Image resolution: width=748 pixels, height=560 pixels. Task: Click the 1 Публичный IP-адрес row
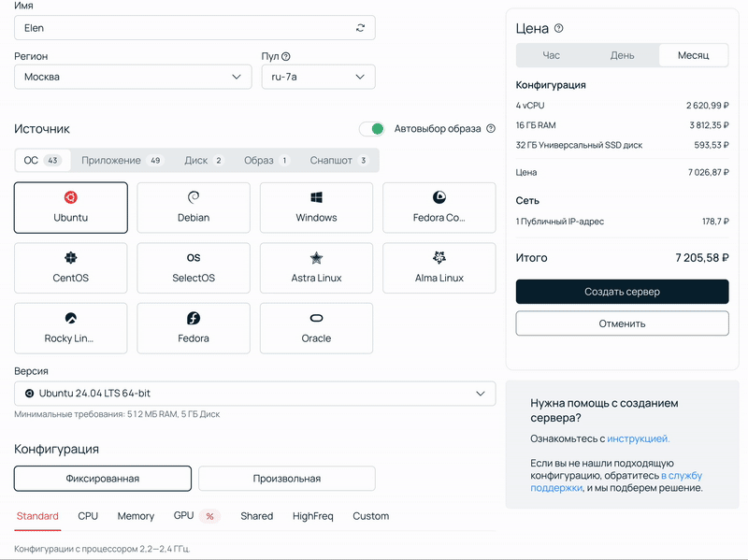tap(622, 222)
